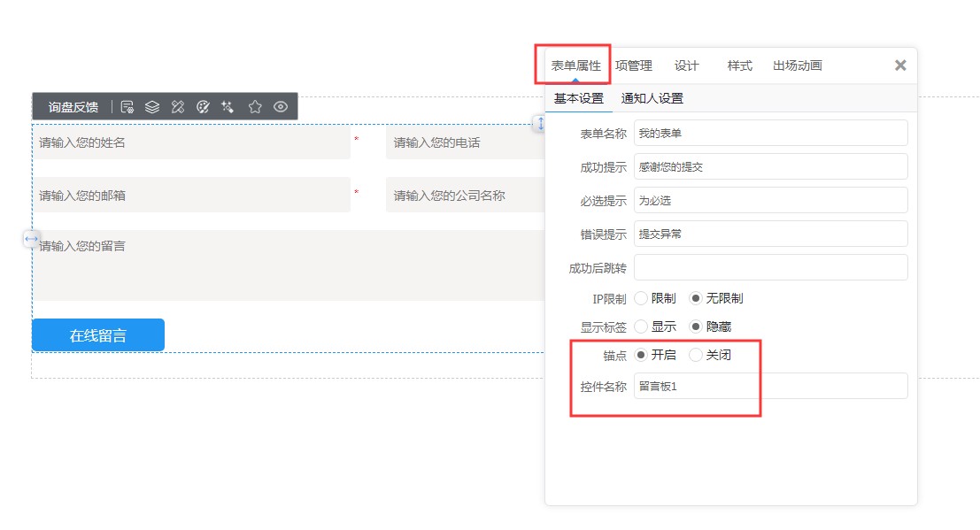Click the magic wand animation icon
The image size is (980, 530).
[x=228, y=107]
